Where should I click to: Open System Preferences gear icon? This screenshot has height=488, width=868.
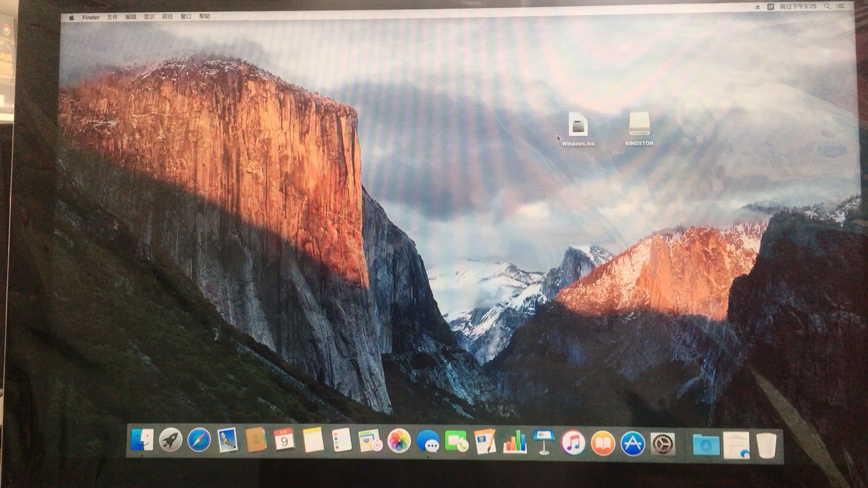(662, 444)
